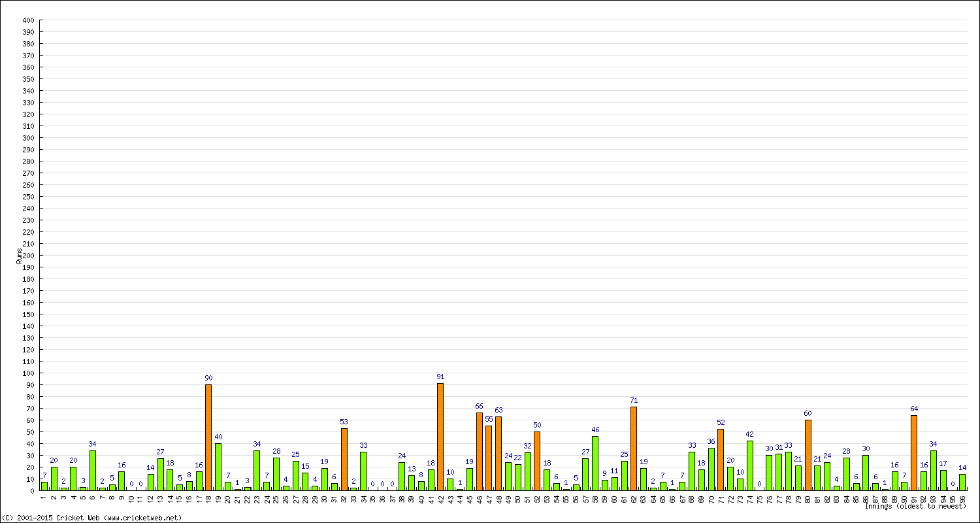This screenshot has width=980, height=523.
Task: Click the green bar labeled 22
Action: tap(518, 477)
